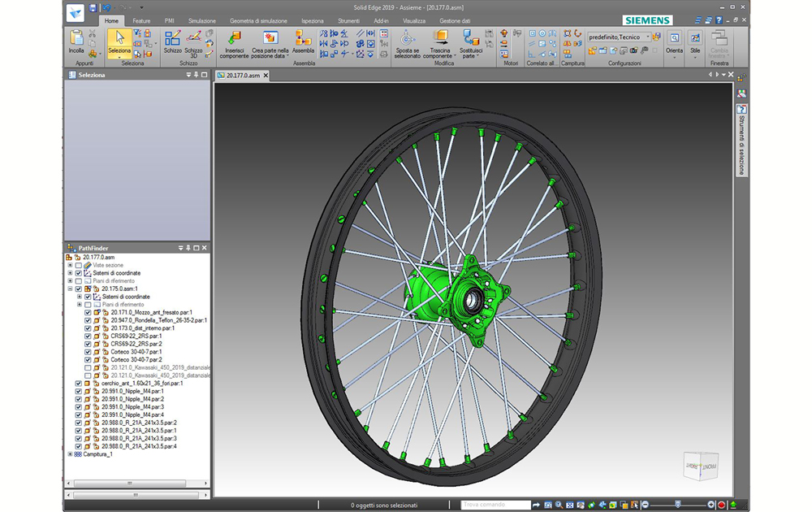Switch to the Feature ribbon tab
The height and width of the screenshot is (512, 812).
point(141,21)
